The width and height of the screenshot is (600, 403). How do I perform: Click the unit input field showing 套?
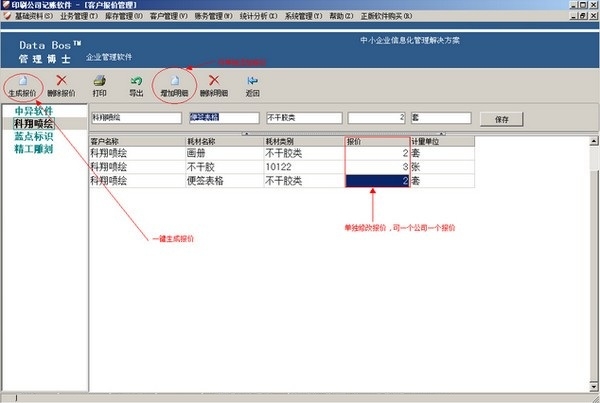(441, 117)
